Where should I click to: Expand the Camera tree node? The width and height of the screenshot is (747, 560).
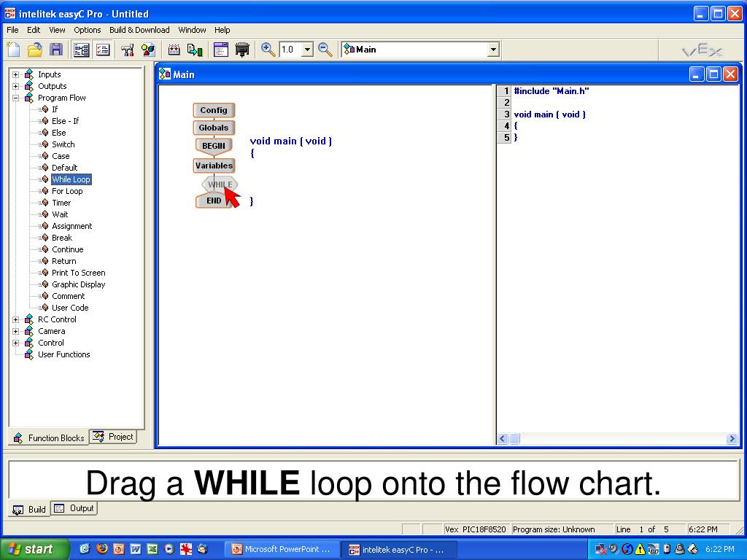click(16, 331)
